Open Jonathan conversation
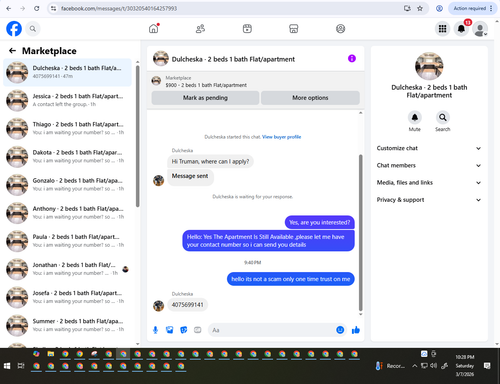The image size is (500, 384). 67,269
